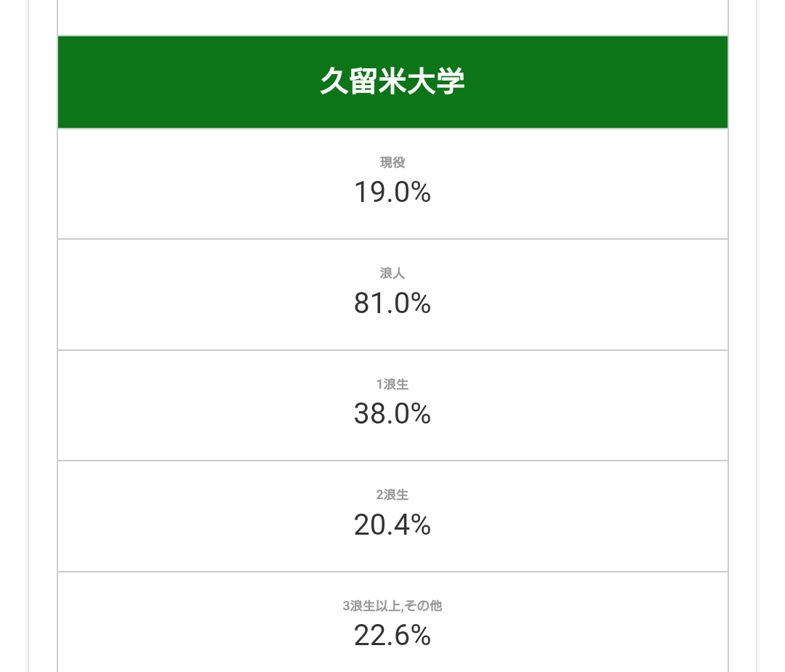
Task: Click the 久留米大学 header title
Action: pos(392,83)
